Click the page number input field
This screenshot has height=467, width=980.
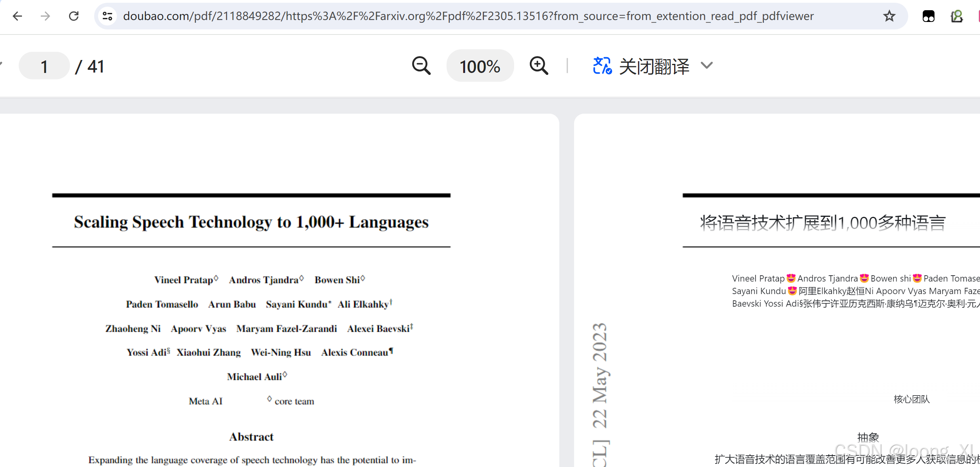44,66
